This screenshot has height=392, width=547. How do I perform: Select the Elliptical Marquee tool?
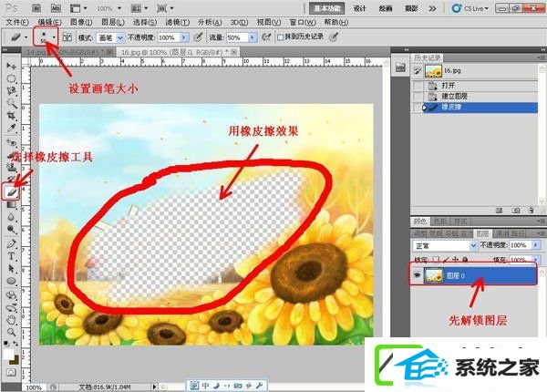coord(11,78)
